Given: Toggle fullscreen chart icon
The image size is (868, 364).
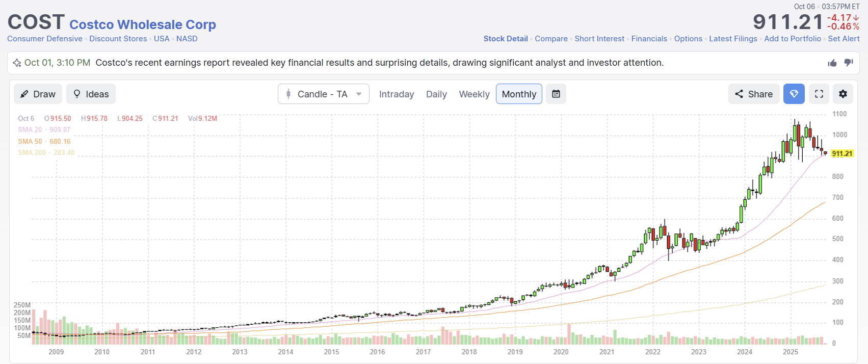Looking at the screenshot, I should (x=819, y=94).
